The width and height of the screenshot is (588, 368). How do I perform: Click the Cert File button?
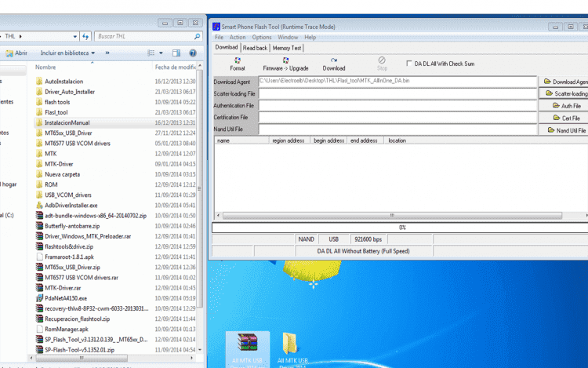pos(565,118)
